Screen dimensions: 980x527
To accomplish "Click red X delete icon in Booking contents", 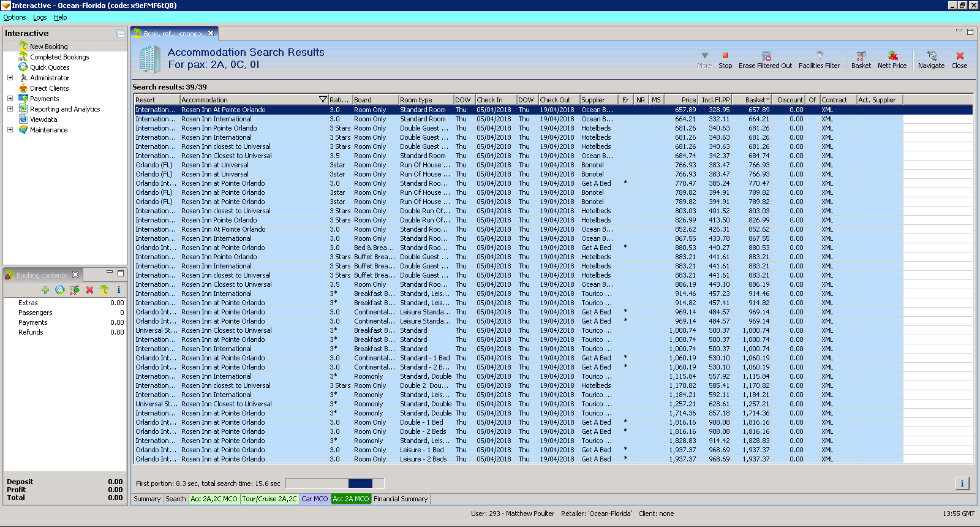I will coord(89,290).
